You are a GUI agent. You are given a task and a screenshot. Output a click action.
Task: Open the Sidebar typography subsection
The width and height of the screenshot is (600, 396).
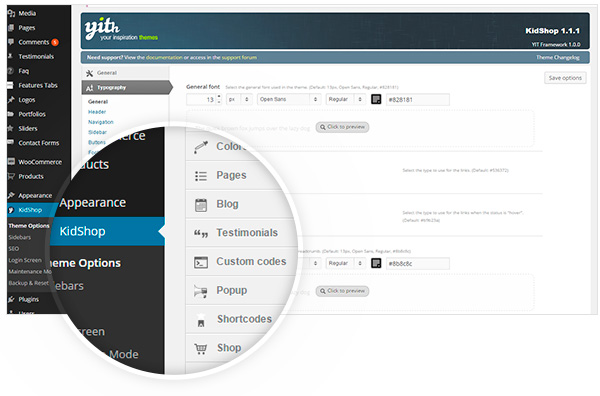(x=97, y=132)
